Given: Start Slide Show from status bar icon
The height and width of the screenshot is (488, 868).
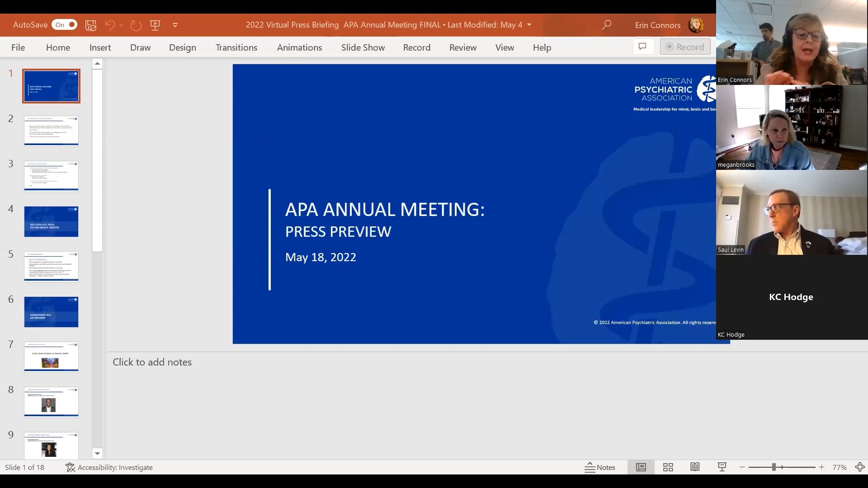Looking at the screenshot, I should pos(722,467).
